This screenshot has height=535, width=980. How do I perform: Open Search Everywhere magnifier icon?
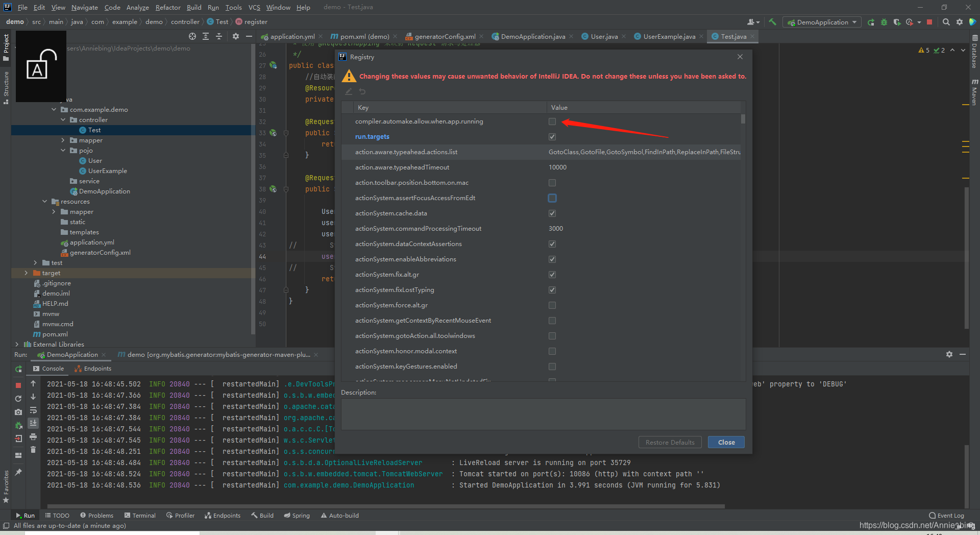pyautogui.click(x=946, y=22)
